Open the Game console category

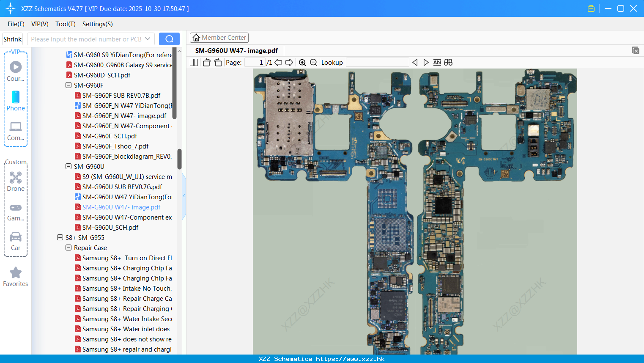(16, 212)
